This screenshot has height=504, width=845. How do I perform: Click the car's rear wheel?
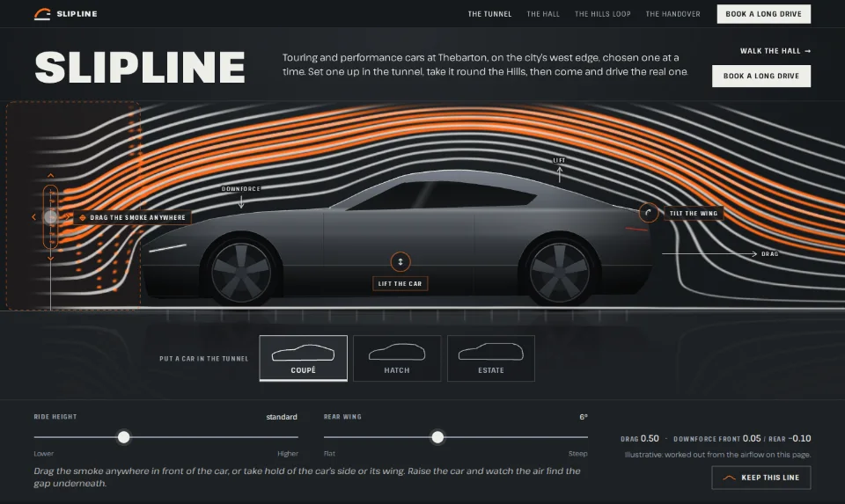[559, 272]
